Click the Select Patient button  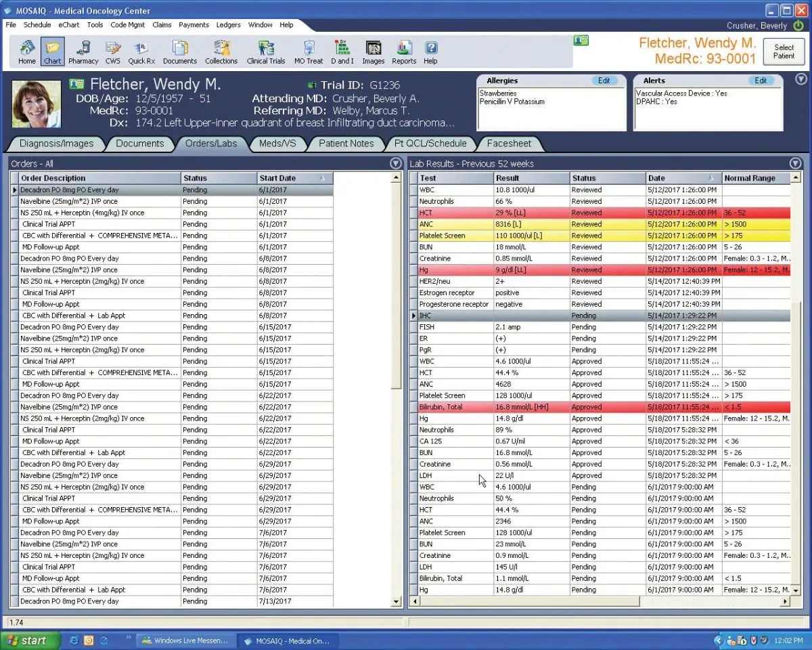[784, 51]
